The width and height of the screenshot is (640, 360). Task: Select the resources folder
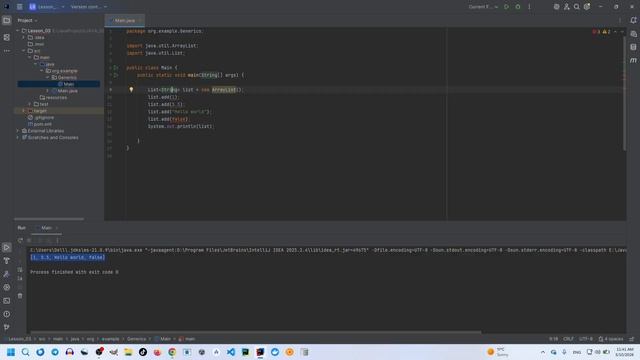point(53,98)
